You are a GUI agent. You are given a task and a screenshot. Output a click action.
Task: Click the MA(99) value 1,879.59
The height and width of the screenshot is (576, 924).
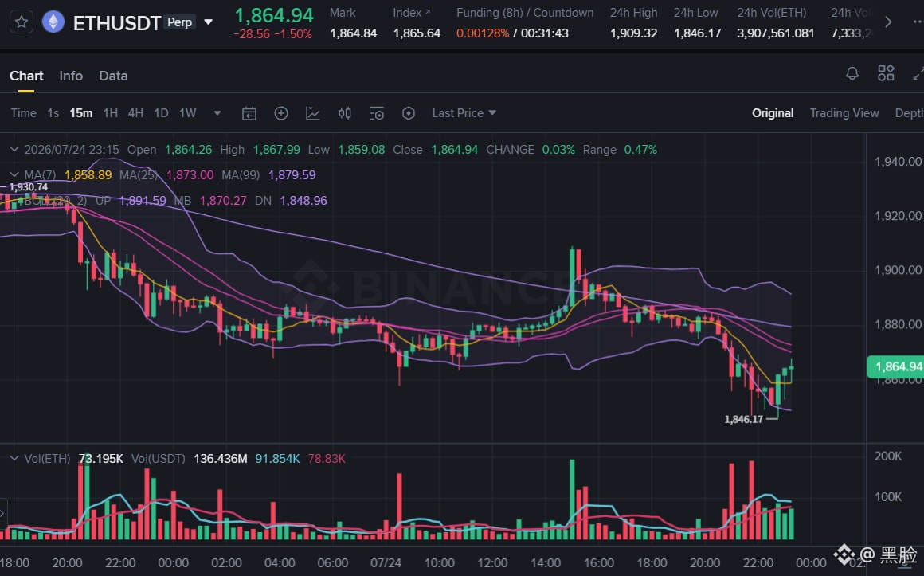[292, 175]
